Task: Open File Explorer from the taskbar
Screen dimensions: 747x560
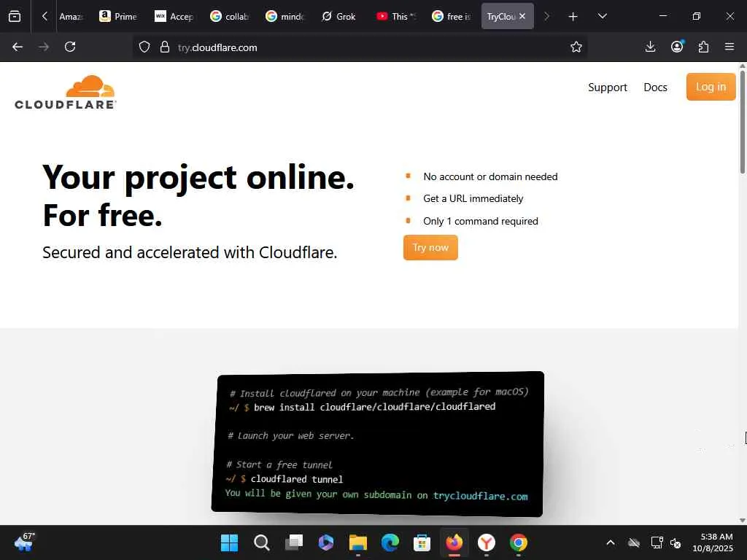Action: 357,542
